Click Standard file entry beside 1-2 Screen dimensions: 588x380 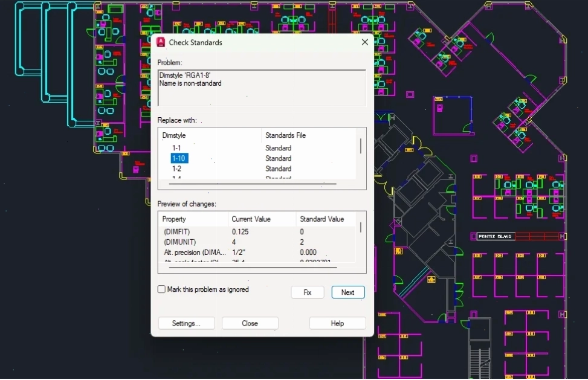click(x=278, y=169)
